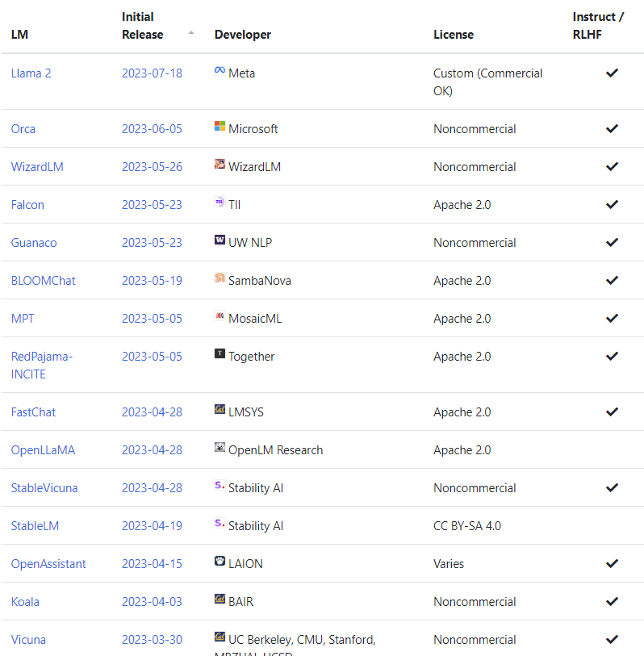Click the LM column header
This screenshot has height=656, width=644.
[x=19, y=35]
